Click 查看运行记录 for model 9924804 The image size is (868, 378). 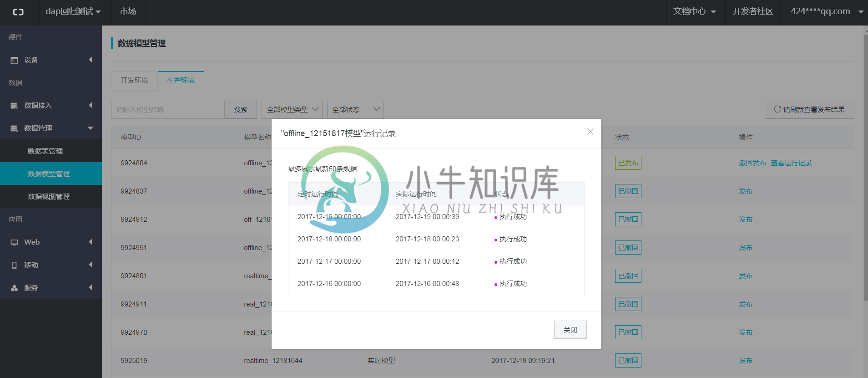pos(791,163)
